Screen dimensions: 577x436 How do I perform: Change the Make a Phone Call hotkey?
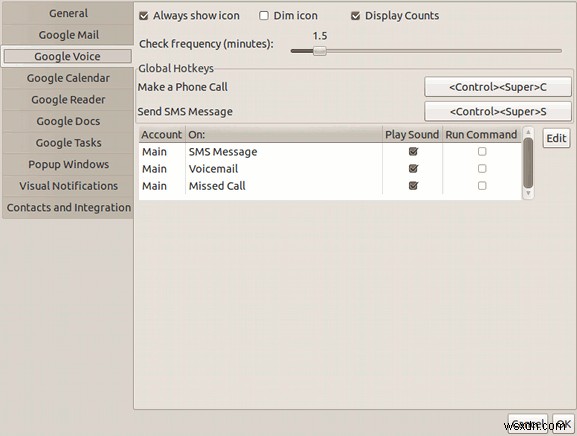(x=498, y=87)
